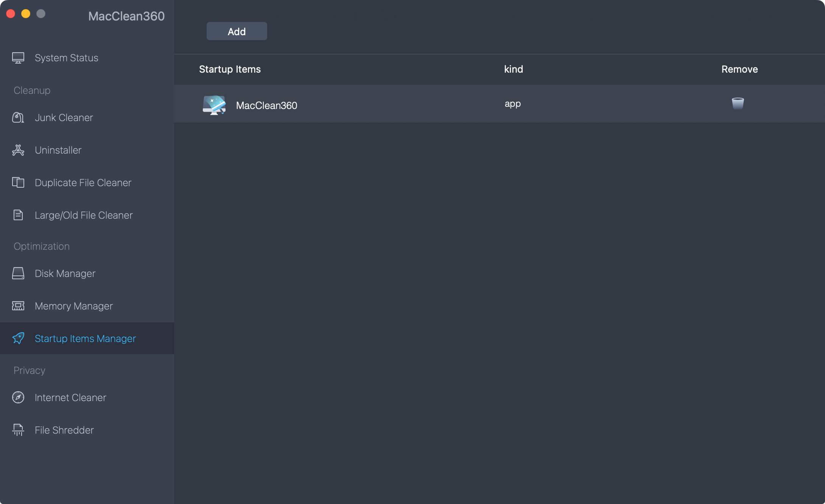
Task: Click the Startup Items Manager rocket icon
Action: pos(18,338)
